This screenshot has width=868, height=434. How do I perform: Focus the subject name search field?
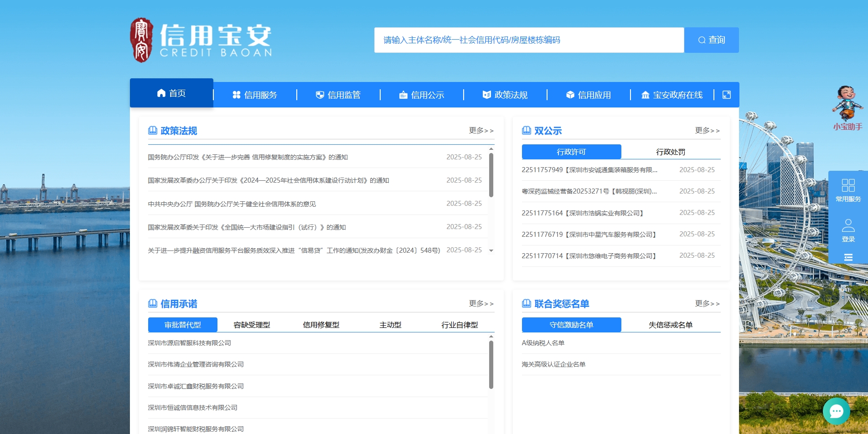pyautogui.click(x=529, y=40)
